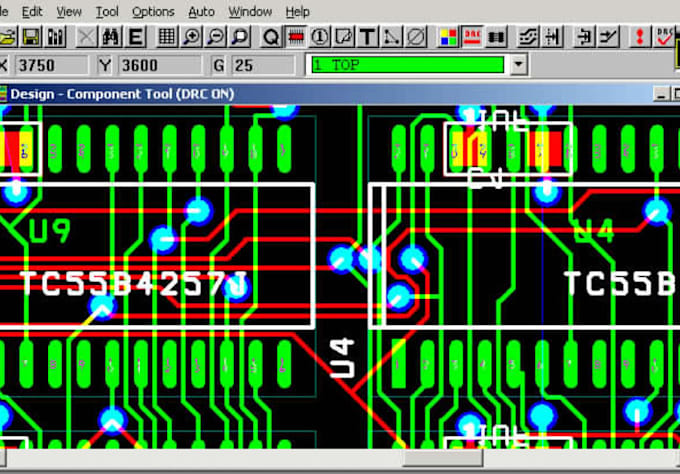Viewport: 680px width, 474px height.
Task: Click the zoom all magnifier icon
Action: point(240,37)
